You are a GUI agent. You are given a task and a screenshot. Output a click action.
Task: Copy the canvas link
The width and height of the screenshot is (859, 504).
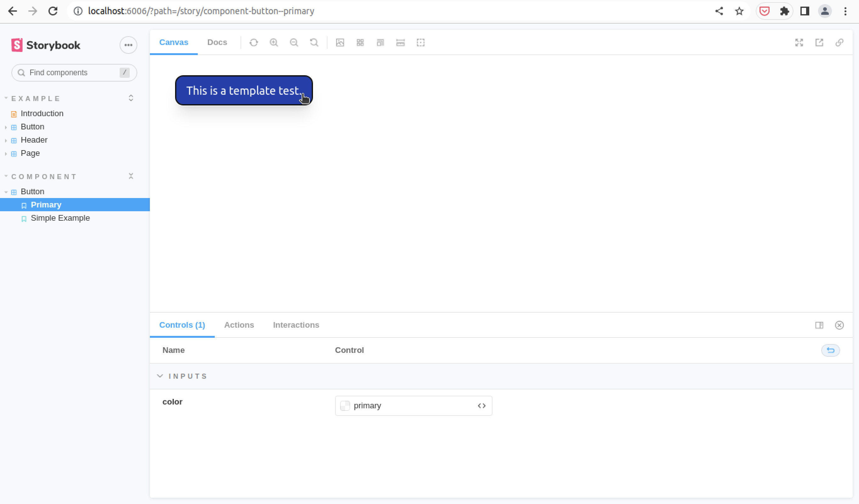click(x=839, y=42)
